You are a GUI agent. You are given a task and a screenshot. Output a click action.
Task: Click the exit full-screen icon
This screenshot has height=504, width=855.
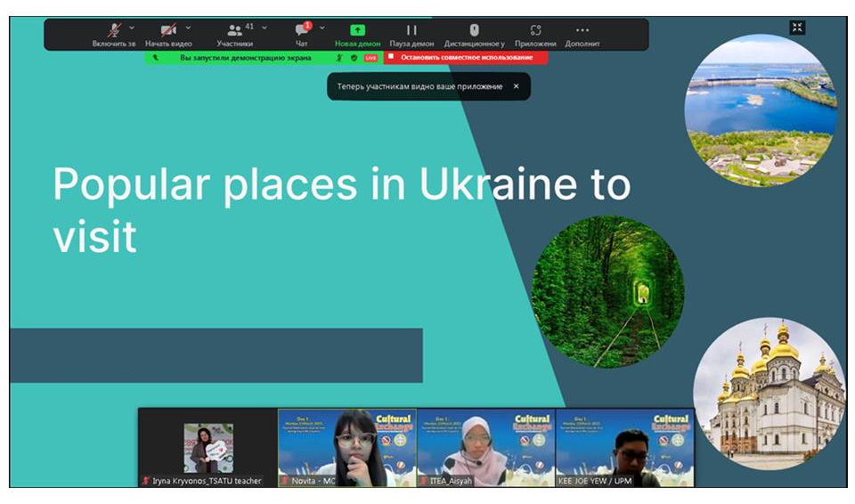tap(797, 28)
